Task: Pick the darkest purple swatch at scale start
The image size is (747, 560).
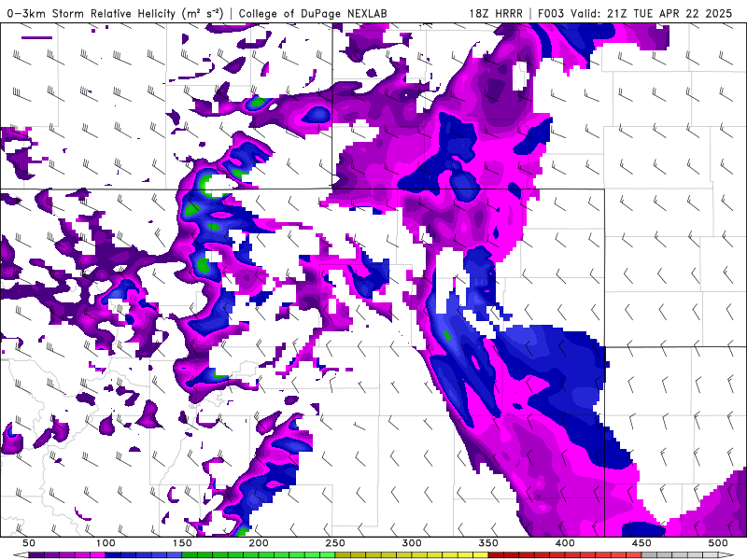Action: (36, 555)
